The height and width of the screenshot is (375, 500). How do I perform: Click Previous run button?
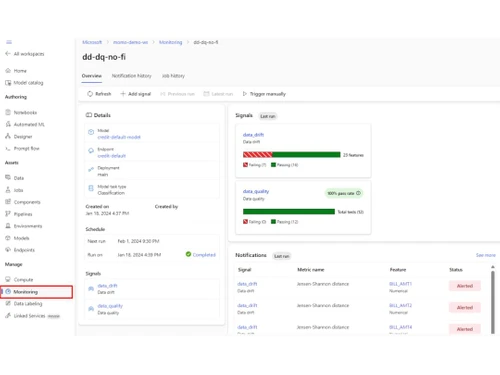click(x=177, y=94)
